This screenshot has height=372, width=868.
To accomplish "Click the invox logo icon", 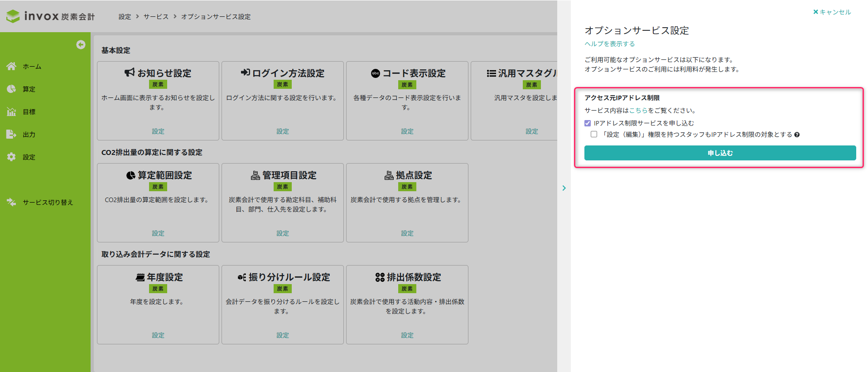I will [x=13, y=16].
